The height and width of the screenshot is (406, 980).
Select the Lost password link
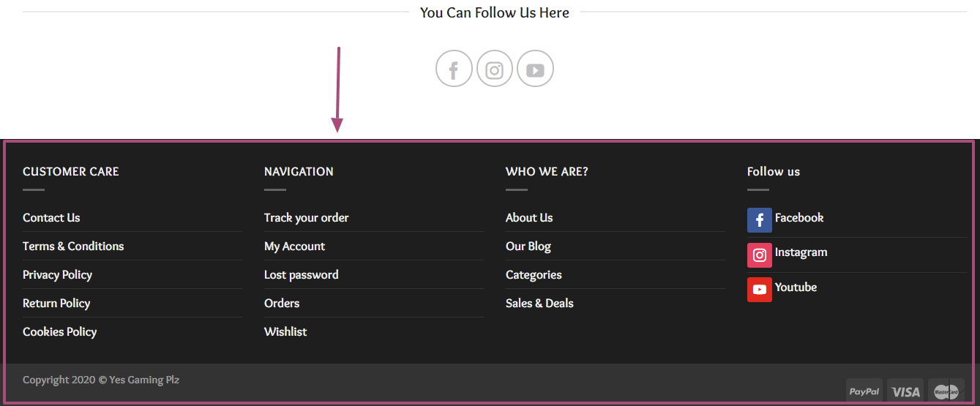[302, 275]
